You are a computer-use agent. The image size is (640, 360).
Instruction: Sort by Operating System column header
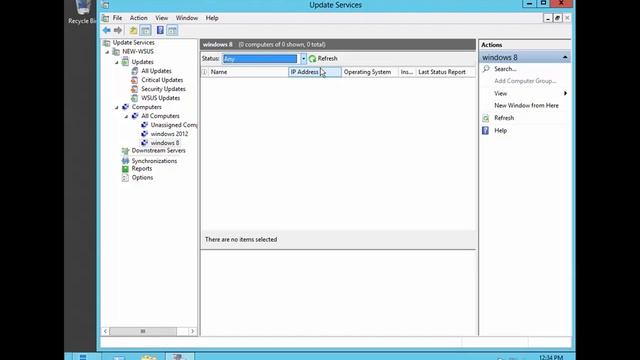(x=370, y=72)
